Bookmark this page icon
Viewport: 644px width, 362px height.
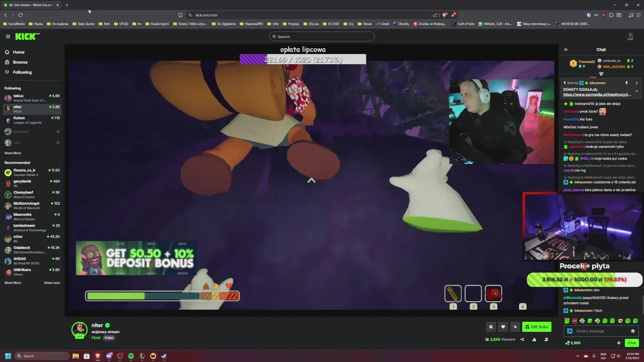180,15
